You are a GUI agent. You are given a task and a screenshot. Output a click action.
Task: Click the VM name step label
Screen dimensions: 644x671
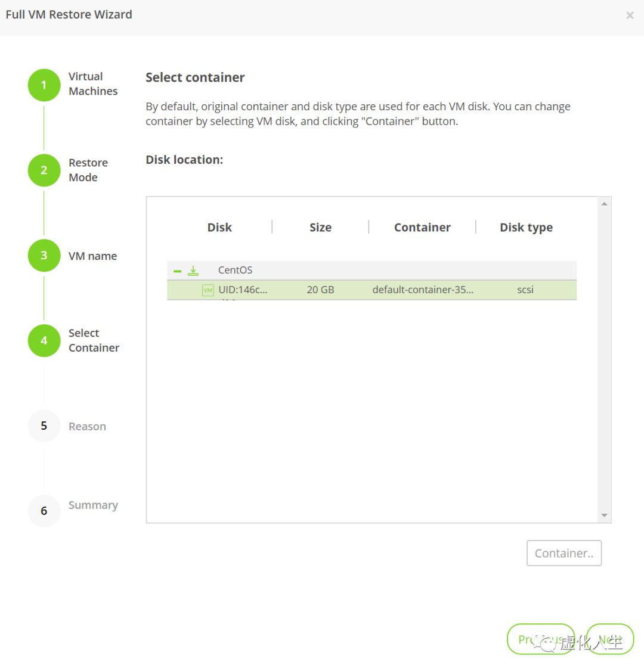click(92, 256)
